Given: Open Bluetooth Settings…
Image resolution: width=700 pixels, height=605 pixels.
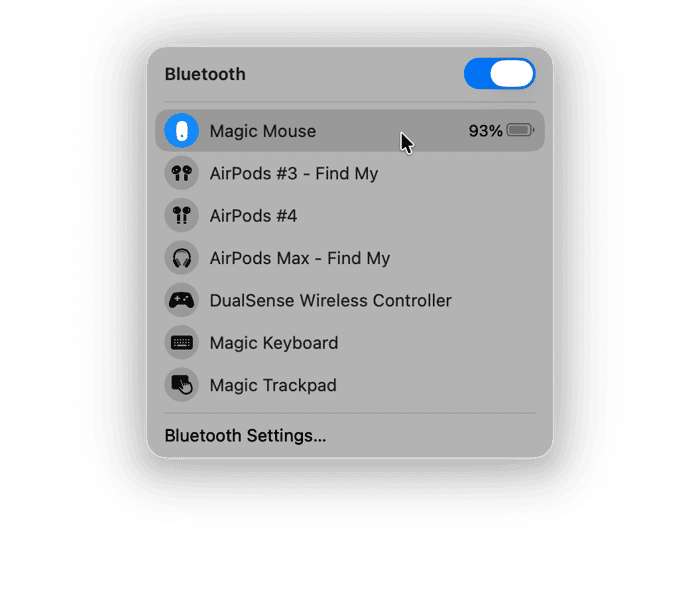Looking at the screenshot, I should tap(245, 435).
